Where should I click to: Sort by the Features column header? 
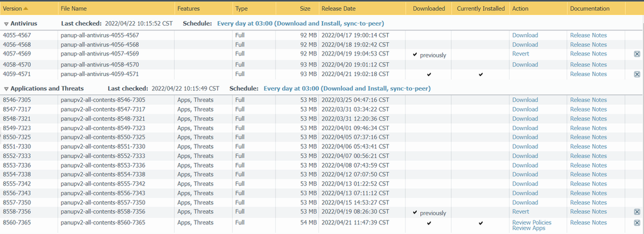click(x=188, y=8)
